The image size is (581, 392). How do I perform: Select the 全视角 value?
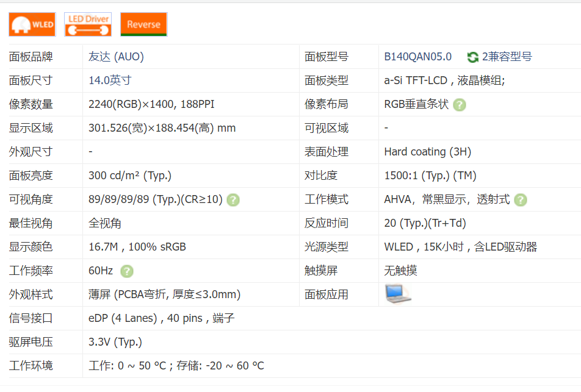coord(105,223)
